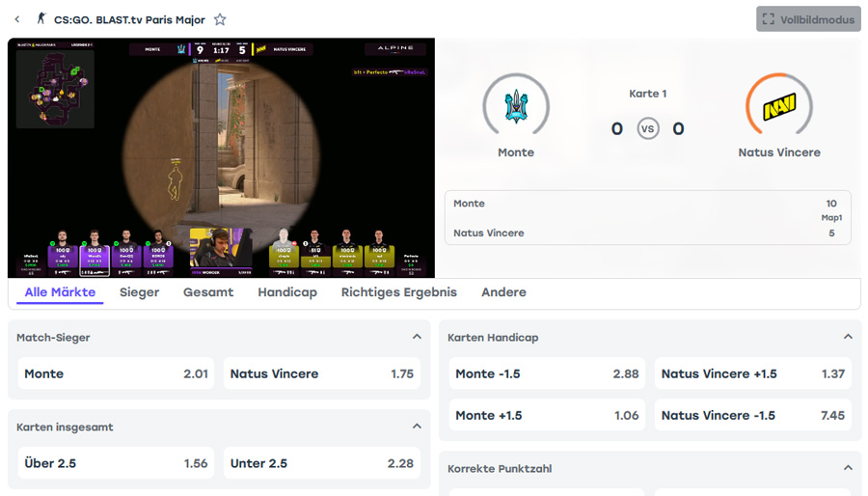The height and width of the screenshot is (496, 868).
Task: Enter Vollbildmodus fullscreen mode
Action: tap(808, 19)
